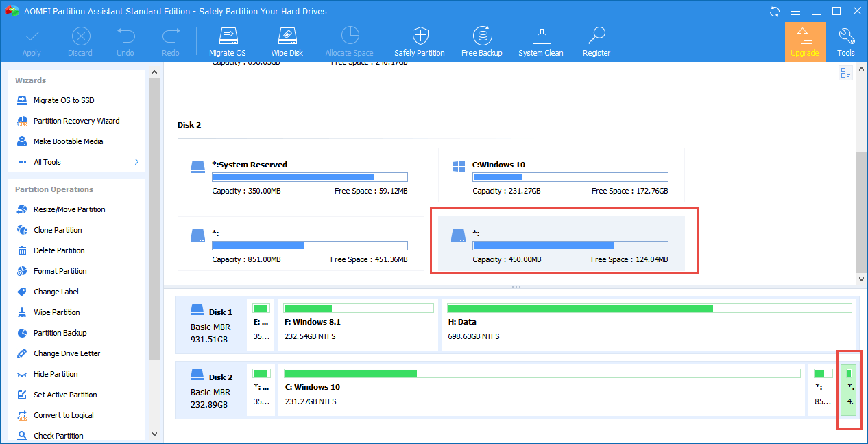Undo the last operation via toolbar
Screen dimensions: 868x444
pyautogui.click(x=125, y=42)
